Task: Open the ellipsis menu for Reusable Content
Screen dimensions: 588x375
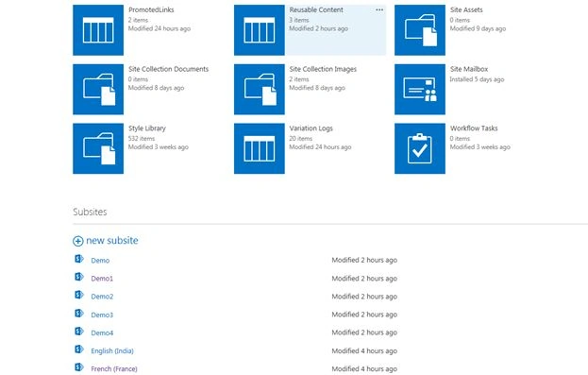Action: tap(379, 10)
